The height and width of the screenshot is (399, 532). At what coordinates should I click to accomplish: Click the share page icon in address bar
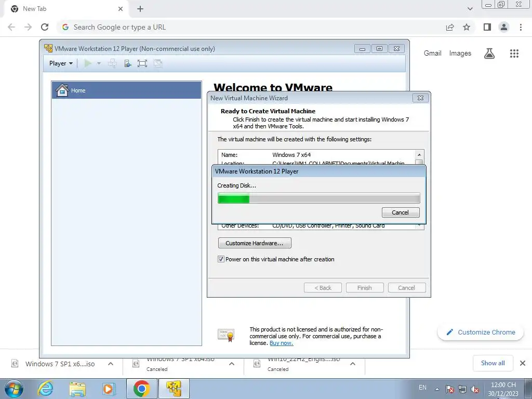(450, 27)
